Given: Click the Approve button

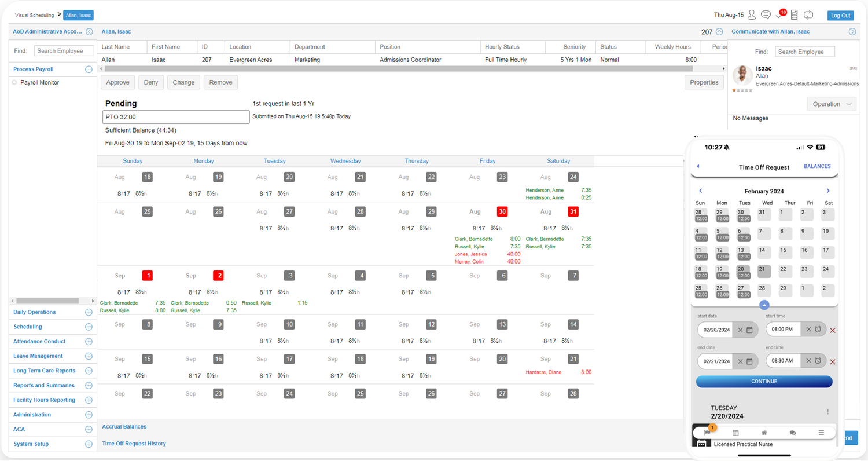Looking at the screenshot, I should click(118, 82).
